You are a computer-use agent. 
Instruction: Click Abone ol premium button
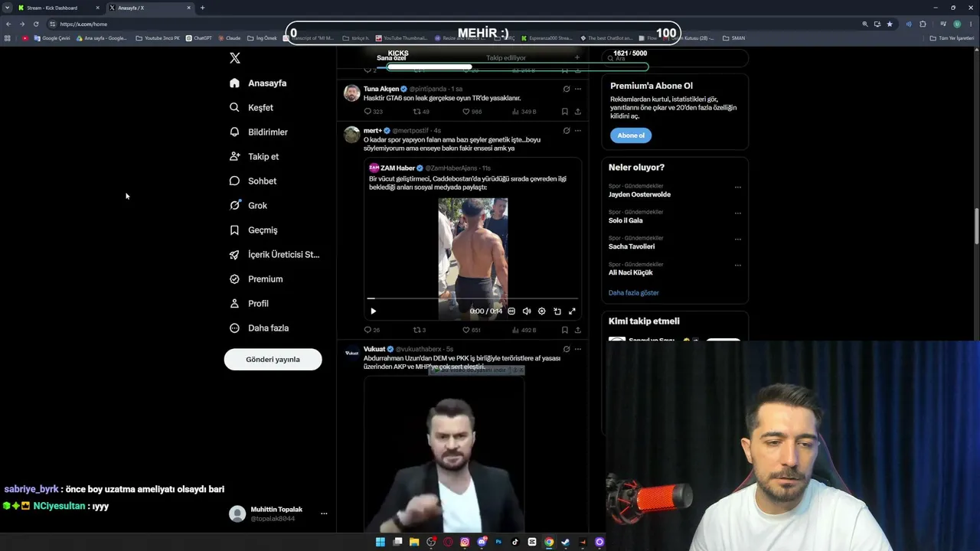[631, 135]
